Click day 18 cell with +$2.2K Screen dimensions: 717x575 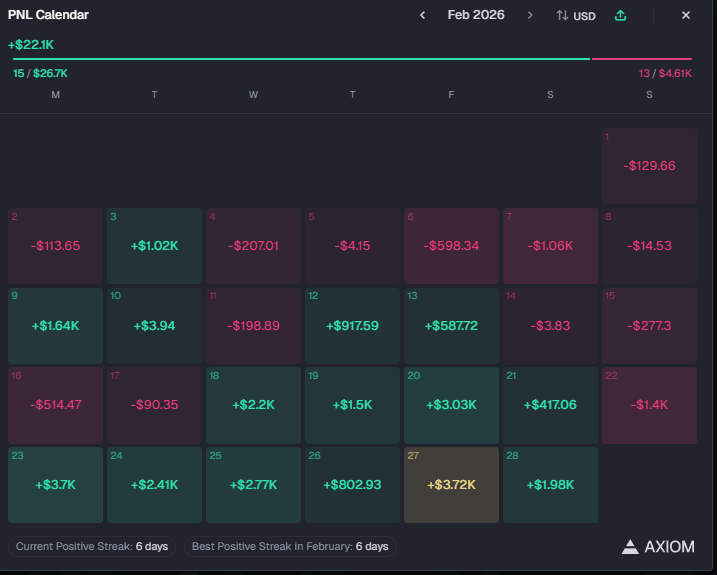(x=253, y=405)
